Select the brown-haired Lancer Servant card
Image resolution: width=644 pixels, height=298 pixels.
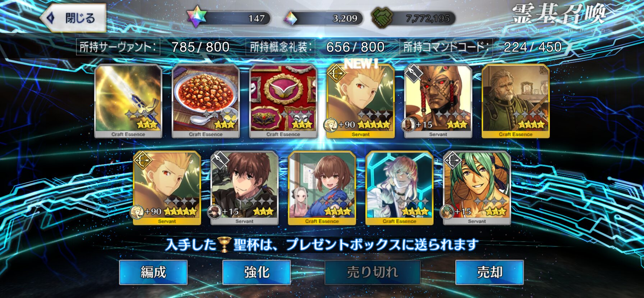[244, 188]
